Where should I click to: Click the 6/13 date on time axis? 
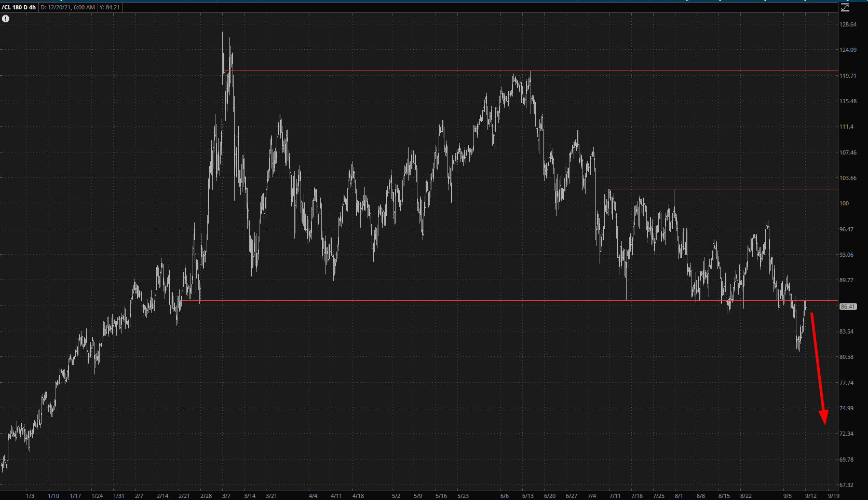(528, 496)
